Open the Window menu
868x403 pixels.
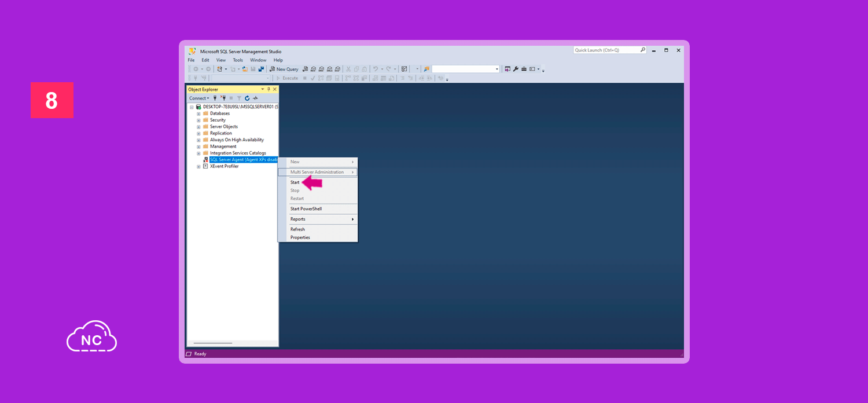[258, 60]
